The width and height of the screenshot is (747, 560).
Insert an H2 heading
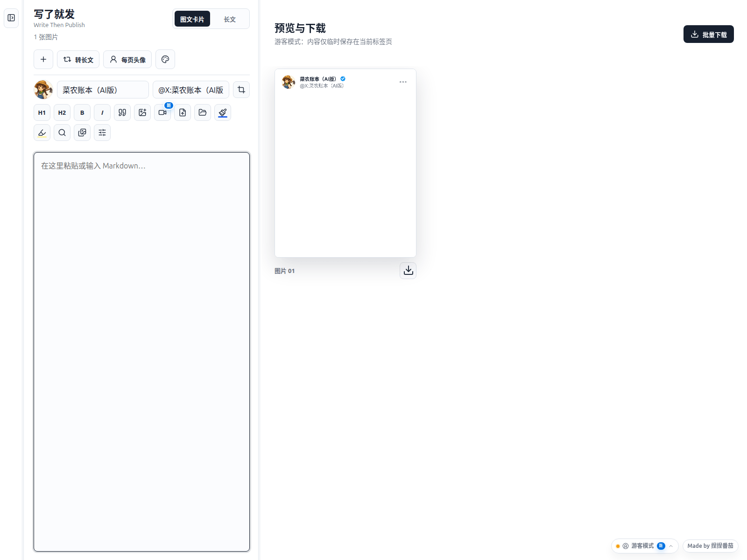coord(62,112)
